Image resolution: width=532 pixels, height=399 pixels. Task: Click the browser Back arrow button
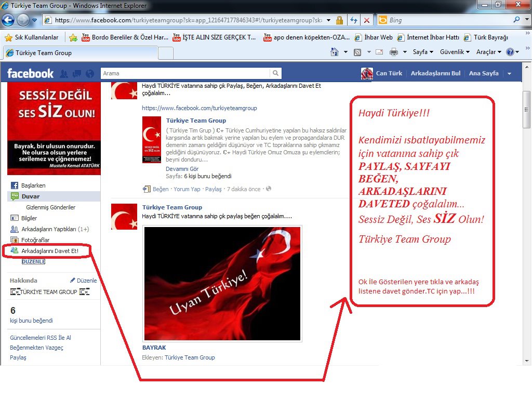8,20
